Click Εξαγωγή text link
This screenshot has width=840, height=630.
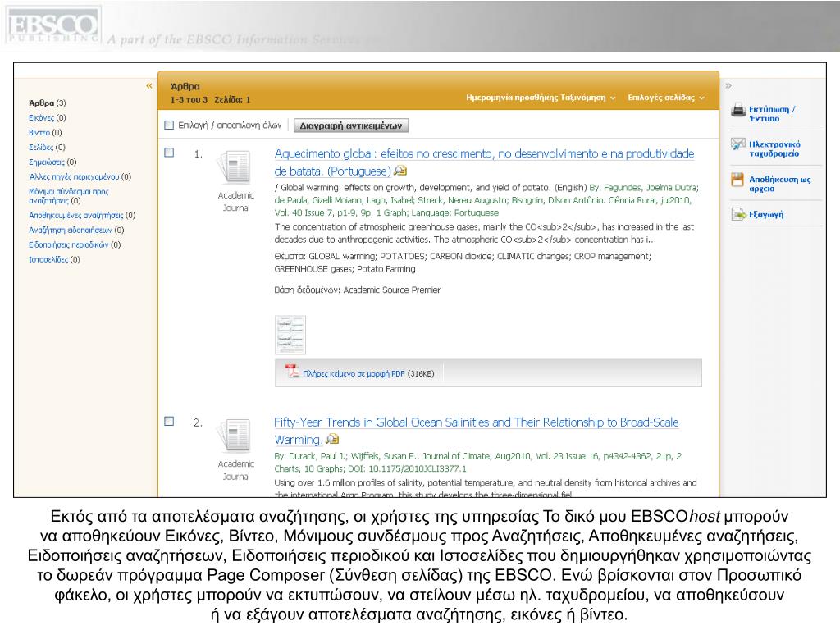coord(766,215)
